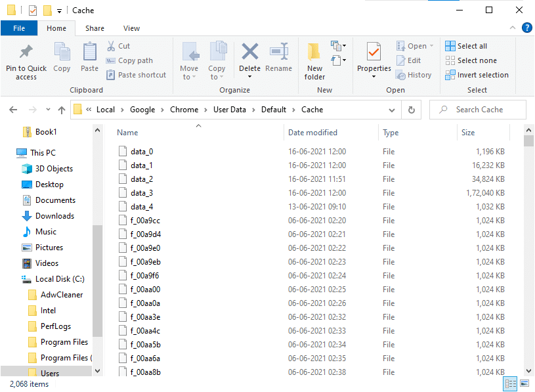Switch to the View tab
The width and height of the screenshot is (535, 392).
[131, 28]
